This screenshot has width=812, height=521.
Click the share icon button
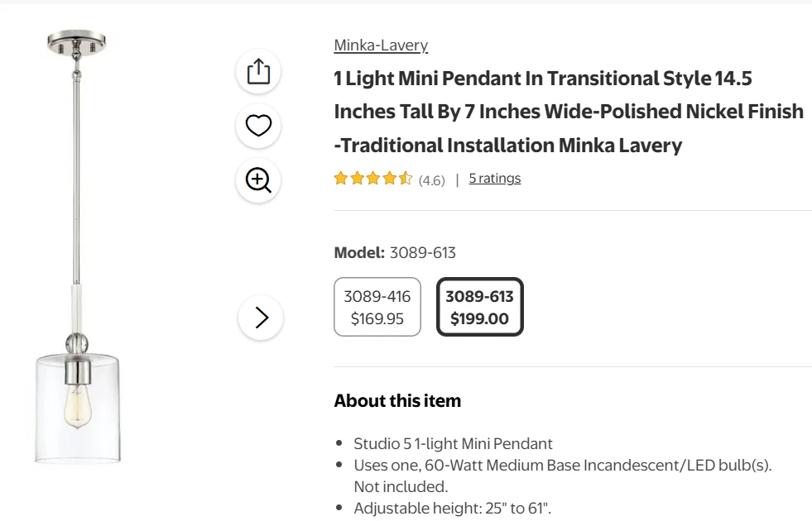point(259,71)
